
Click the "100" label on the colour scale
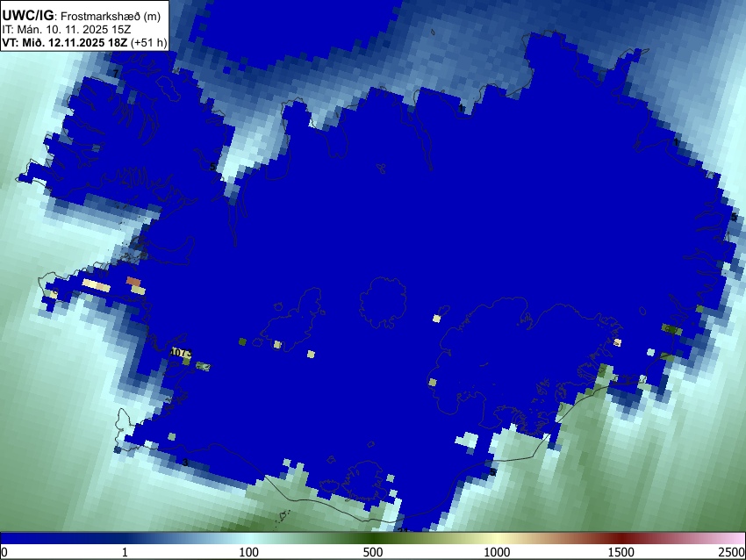248,552
